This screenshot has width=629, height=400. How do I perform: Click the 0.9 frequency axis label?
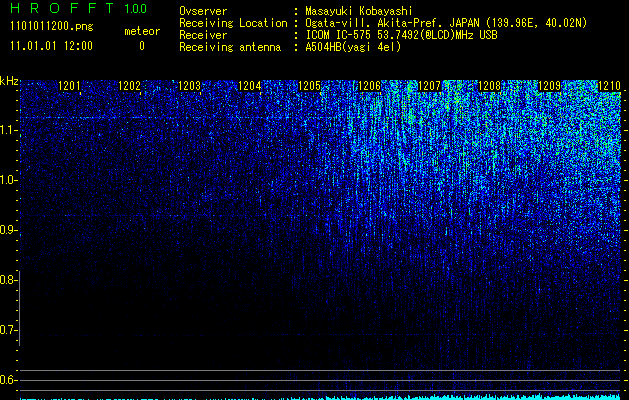tap(7, 230)
